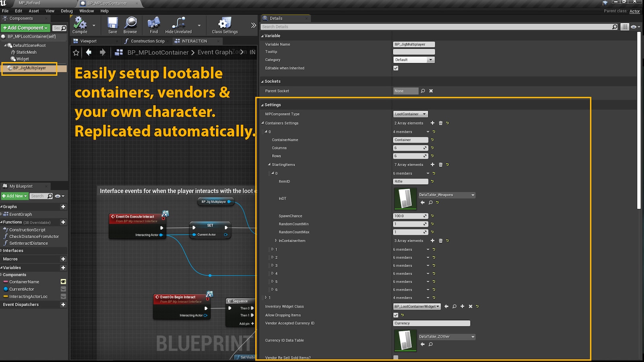Click the Add Component button
The width and height of the screenshot is (644, 362).
pos(25,28)
